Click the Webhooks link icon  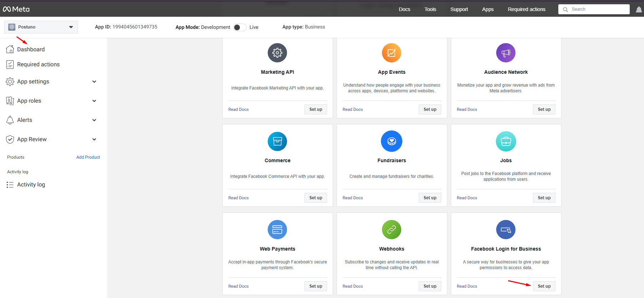tap(392, 230)
